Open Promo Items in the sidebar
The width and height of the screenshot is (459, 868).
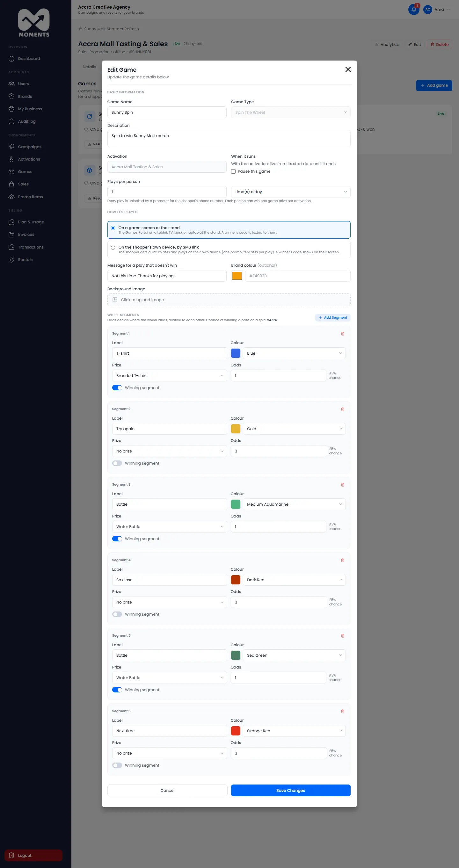pyautogui.click(x=30, y=197)
